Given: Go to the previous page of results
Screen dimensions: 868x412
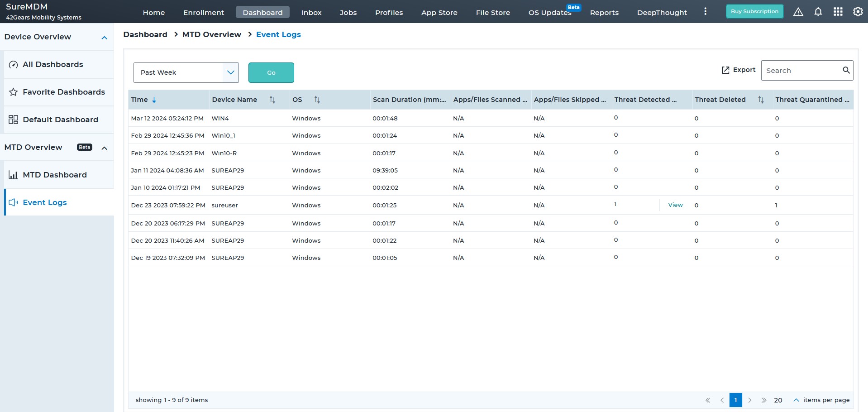Looking at the screenshot, I should tap(722, 400).
